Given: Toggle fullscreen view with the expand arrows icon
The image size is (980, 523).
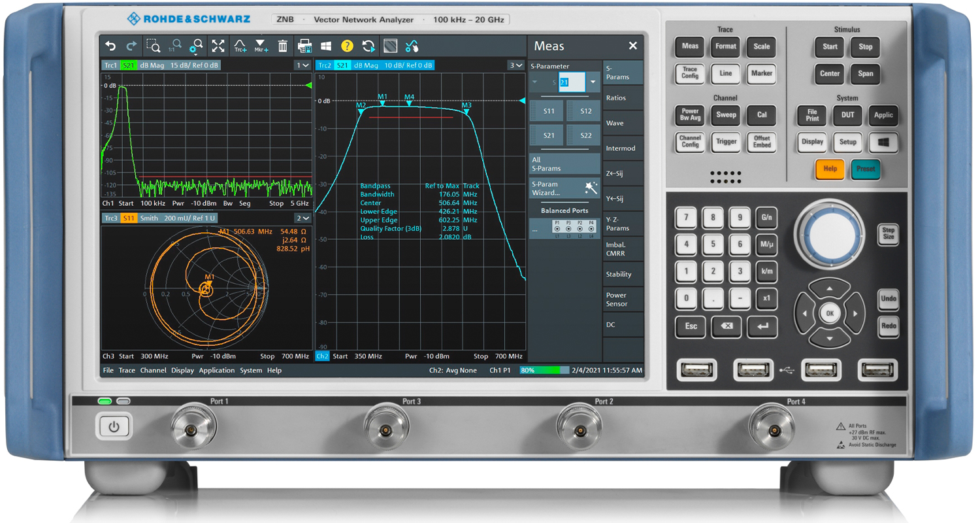Looking at the screenshot, I should pyautogui.click(x=219, y=46).
